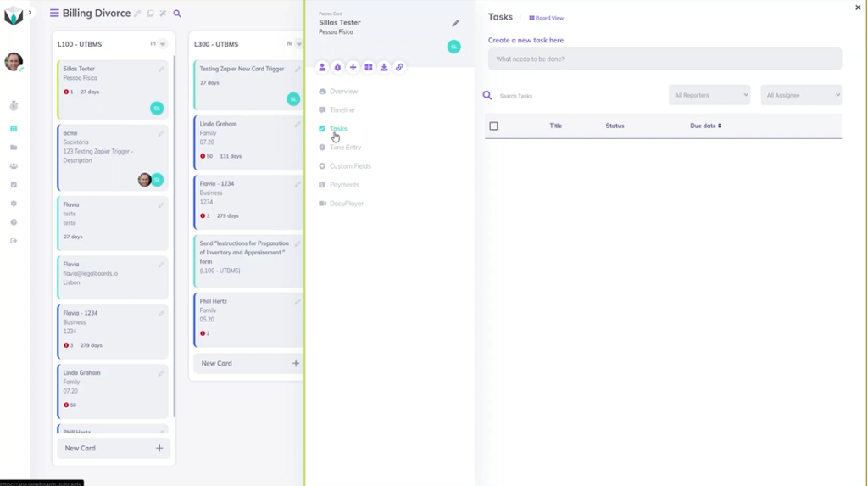Click the stopwatch timer icon in card toolbar
The width and height of the screenshot is (868, 486).
(x=337, y=67)
